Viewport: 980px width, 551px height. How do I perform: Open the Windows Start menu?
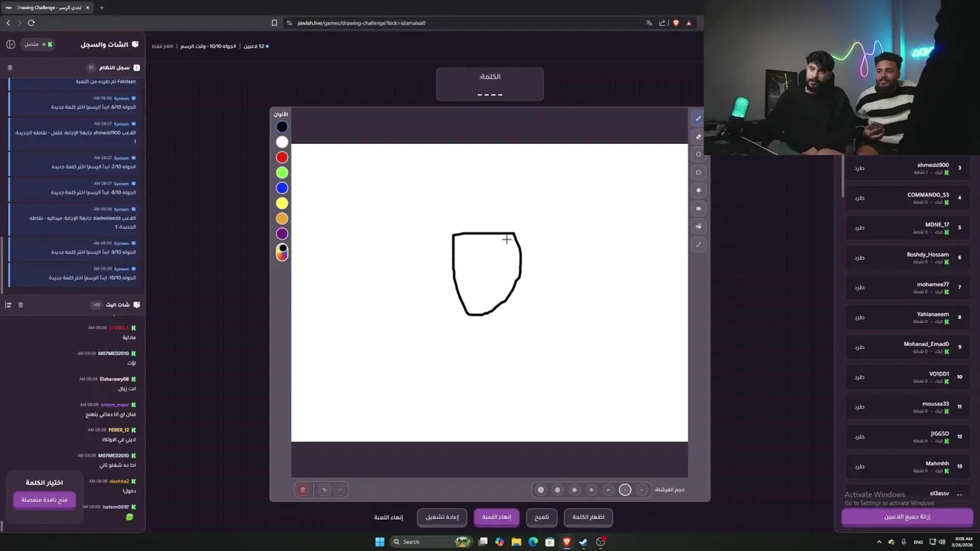tap(379, 542)
